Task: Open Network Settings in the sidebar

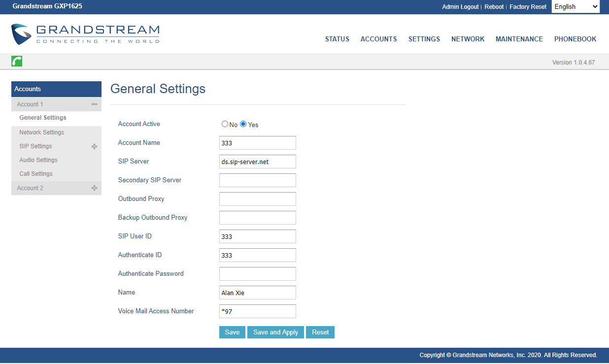Action: click(x=42, y=132)
